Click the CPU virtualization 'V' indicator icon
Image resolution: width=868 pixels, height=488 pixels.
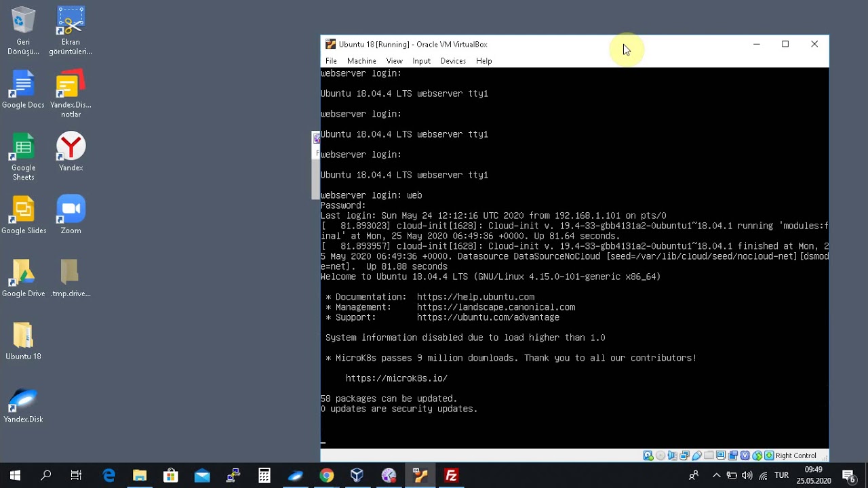(745, 455)
